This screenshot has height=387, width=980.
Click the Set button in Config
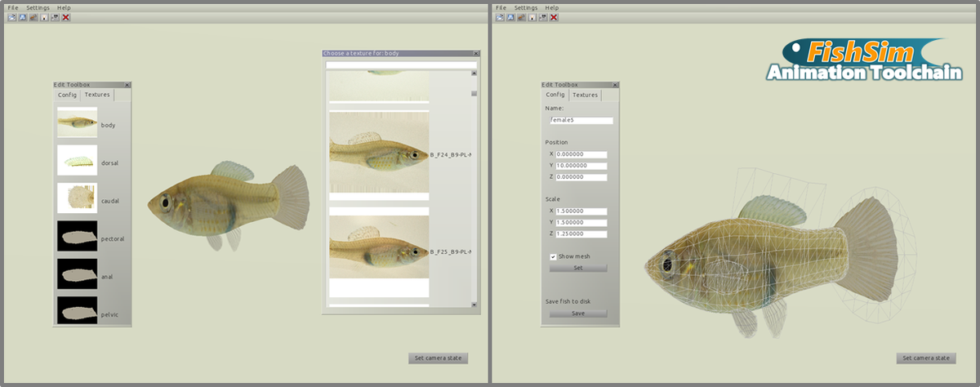(578, 267)
